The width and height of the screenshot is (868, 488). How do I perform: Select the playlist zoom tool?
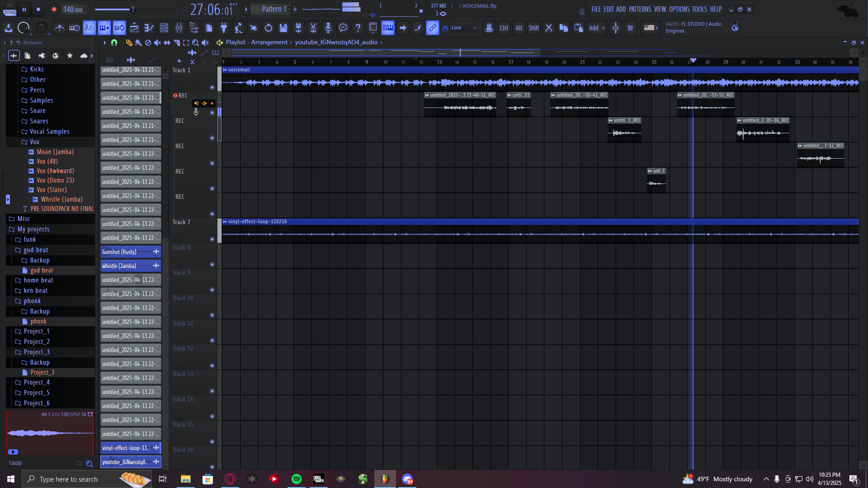[x=195, y=42]
